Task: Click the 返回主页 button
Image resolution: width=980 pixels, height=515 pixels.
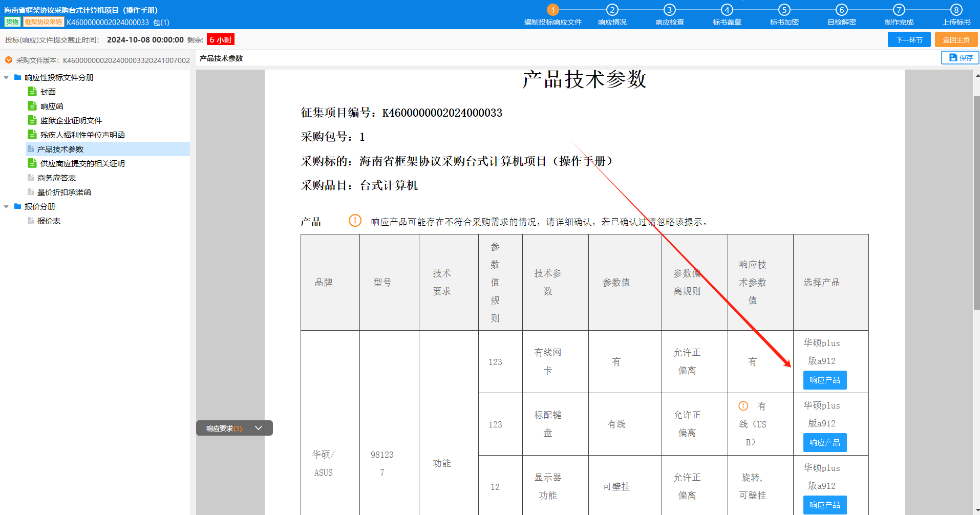Action: pos(956,39)
